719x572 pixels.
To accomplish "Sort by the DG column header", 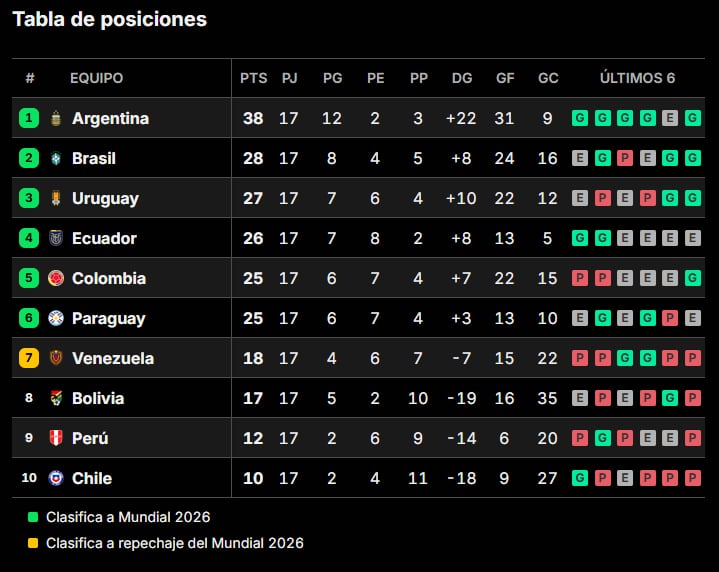I will [462, 78].
